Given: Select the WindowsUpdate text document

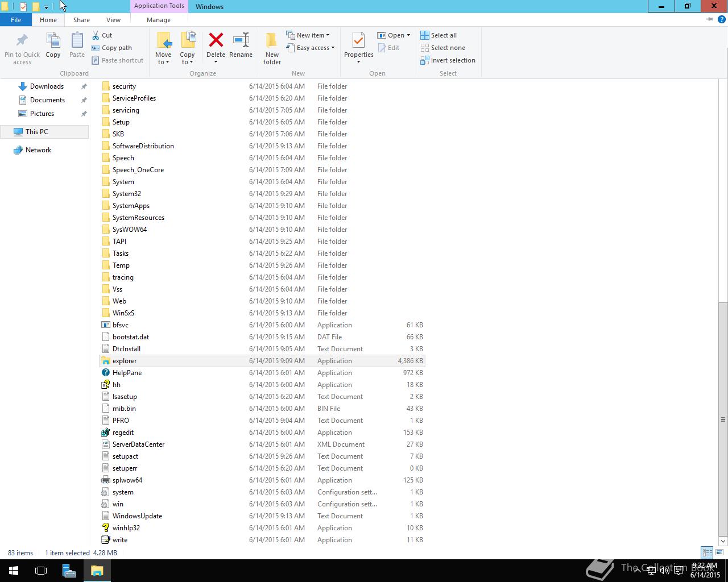Looking at the screenshot, I should click(262, 516).
